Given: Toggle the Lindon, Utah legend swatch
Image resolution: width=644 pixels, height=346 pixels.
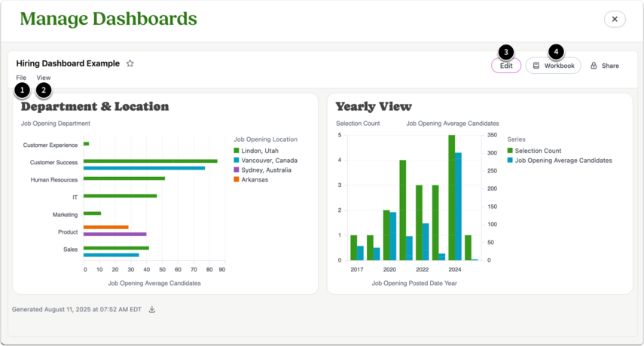Looking at the screenshot, I should pos(237,151).
